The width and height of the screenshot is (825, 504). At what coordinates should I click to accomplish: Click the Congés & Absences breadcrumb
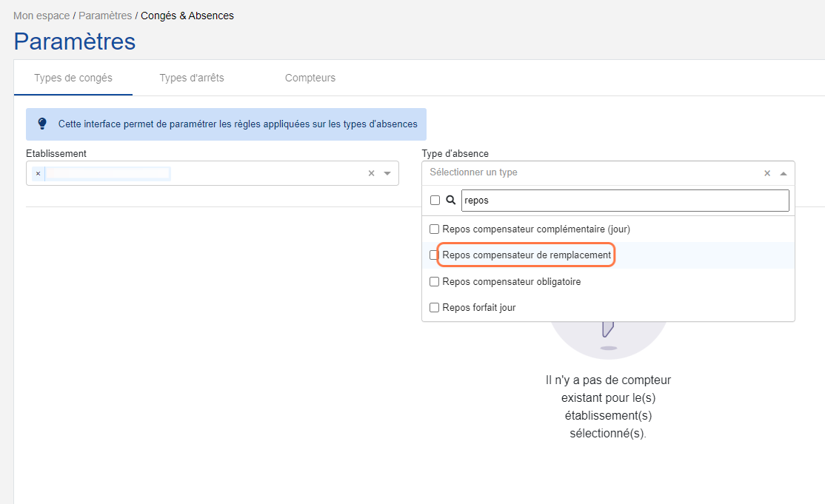click(x=187, y=16)
